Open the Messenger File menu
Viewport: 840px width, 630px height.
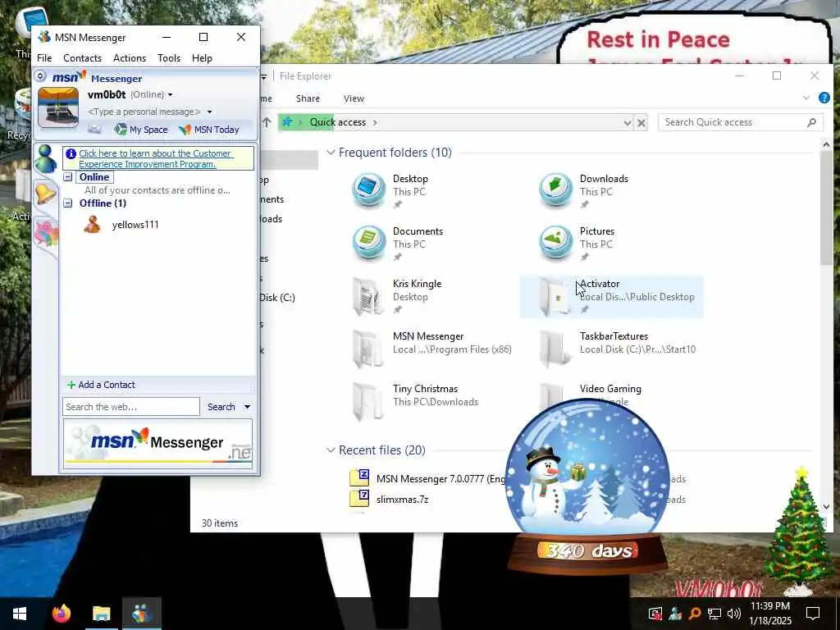coord(44,58)
